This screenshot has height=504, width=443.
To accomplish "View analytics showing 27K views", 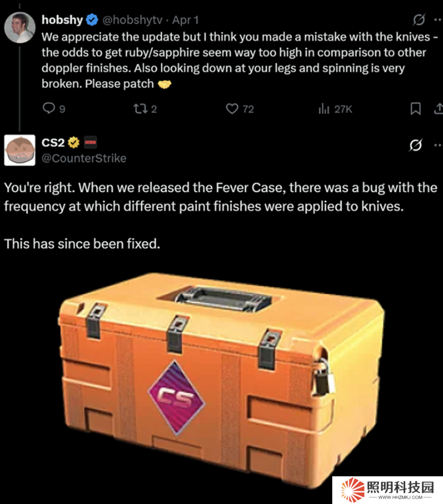I will click(x=336, y=109).
